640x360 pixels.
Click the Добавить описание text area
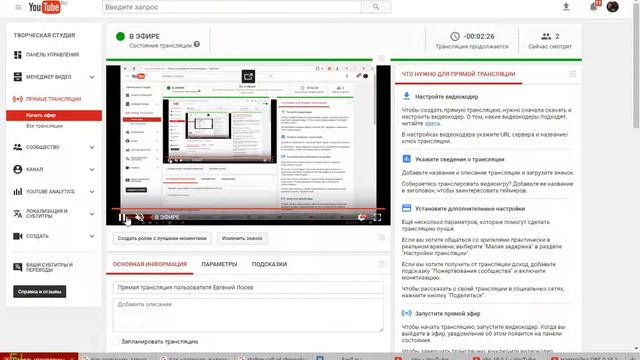click(x=248, y=315)
